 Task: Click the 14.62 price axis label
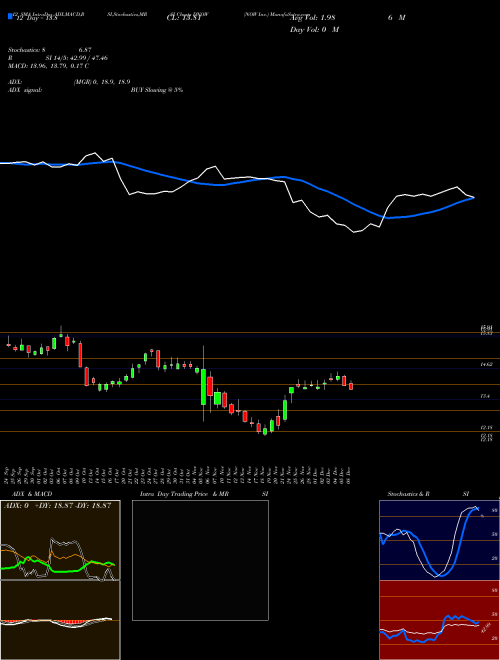coord(487,365)
